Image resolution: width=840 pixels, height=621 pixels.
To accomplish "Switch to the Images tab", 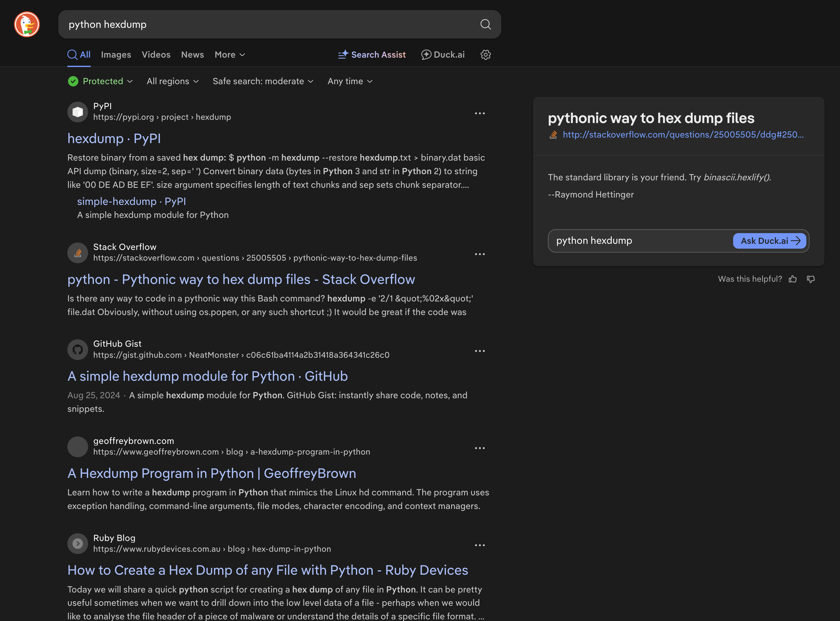I will (x=116, y=55).
